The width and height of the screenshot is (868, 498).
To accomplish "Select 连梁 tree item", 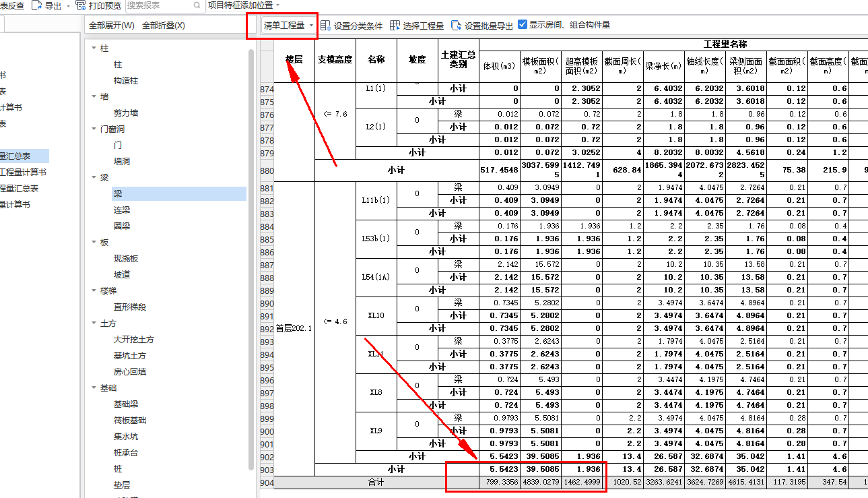I will pos(122,210).
